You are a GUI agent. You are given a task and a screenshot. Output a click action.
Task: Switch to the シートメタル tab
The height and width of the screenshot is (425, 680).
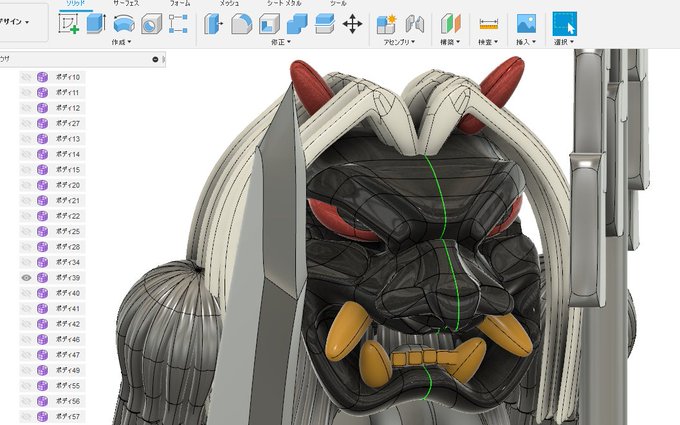tap(284, 3)
